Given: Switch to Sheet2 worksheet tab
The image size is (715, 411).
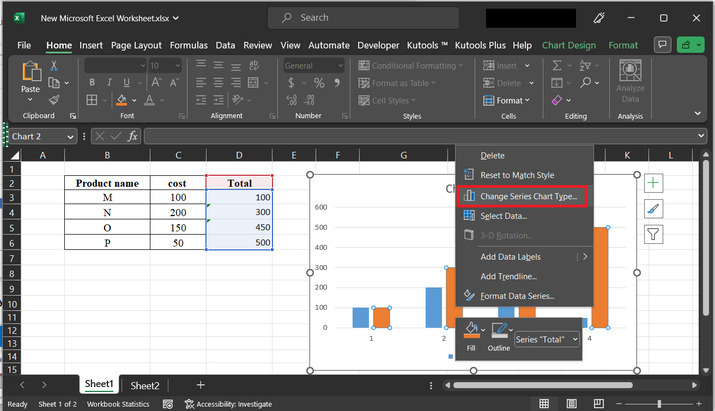Looking at the screenshot, I should point(145,385).
